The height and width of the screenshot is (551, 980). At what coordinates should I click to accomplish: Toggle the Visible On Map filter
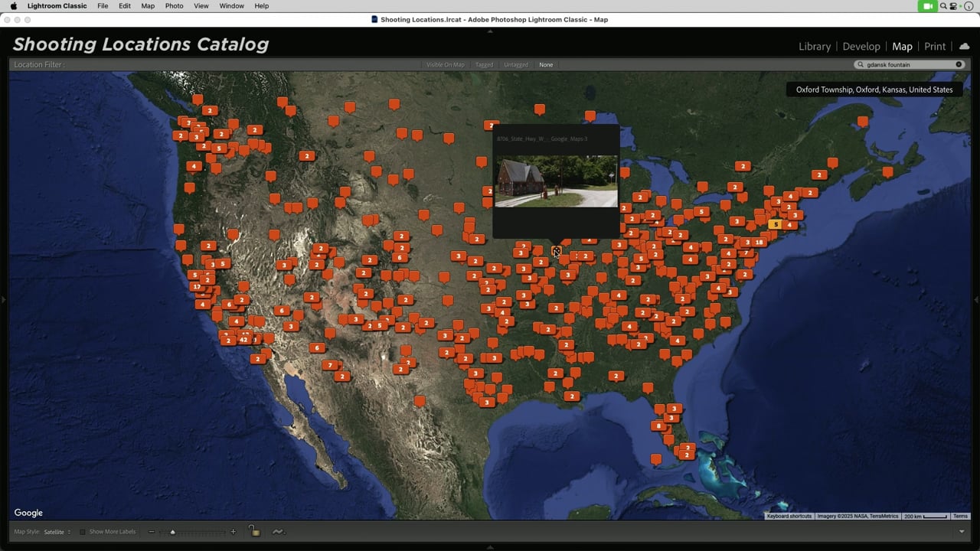coord(446,65)
